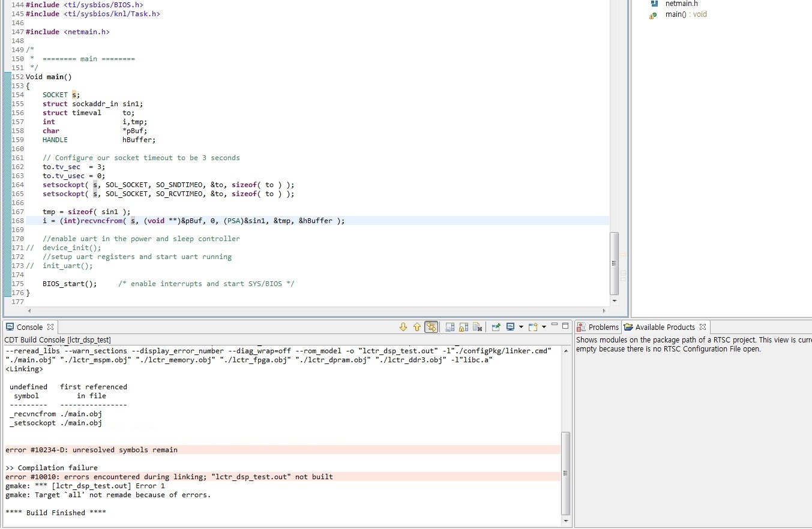Click the Open Console icon
Screen dimensions: 812x529
point(534,327)
